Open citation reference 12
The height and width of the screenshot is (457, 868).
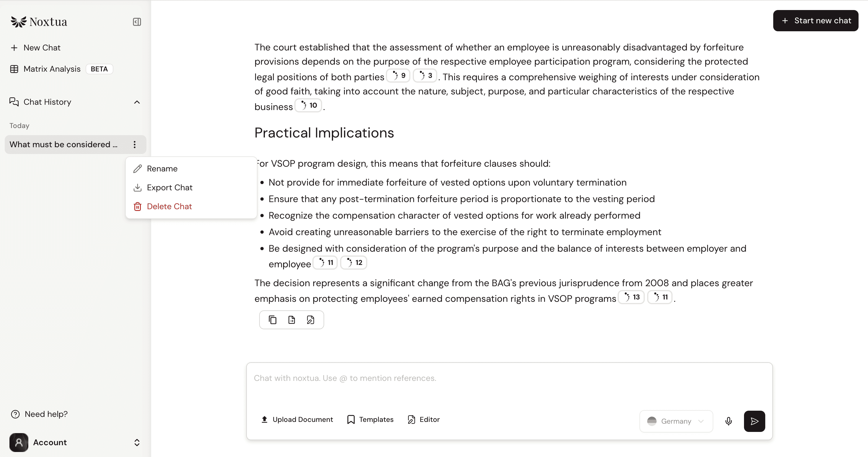click(x=354, y=263)
